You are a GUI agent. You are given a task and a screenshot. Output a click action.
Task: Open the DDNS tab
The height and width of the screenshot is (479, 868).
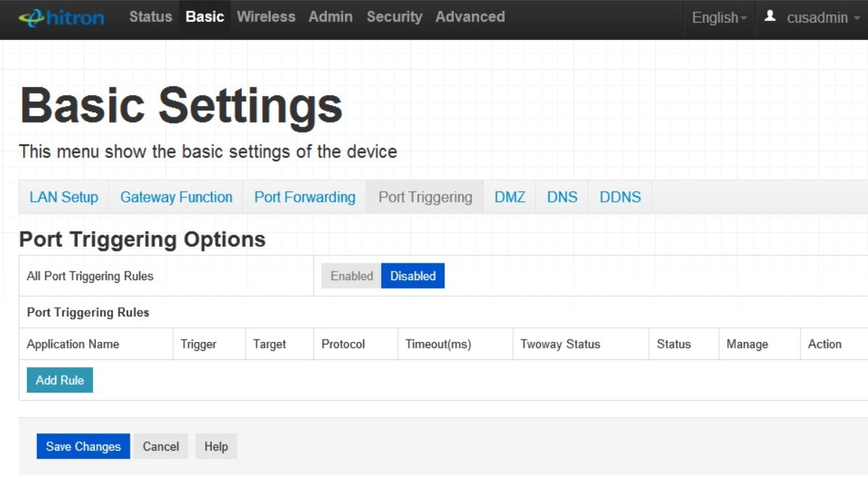(620, 197)
